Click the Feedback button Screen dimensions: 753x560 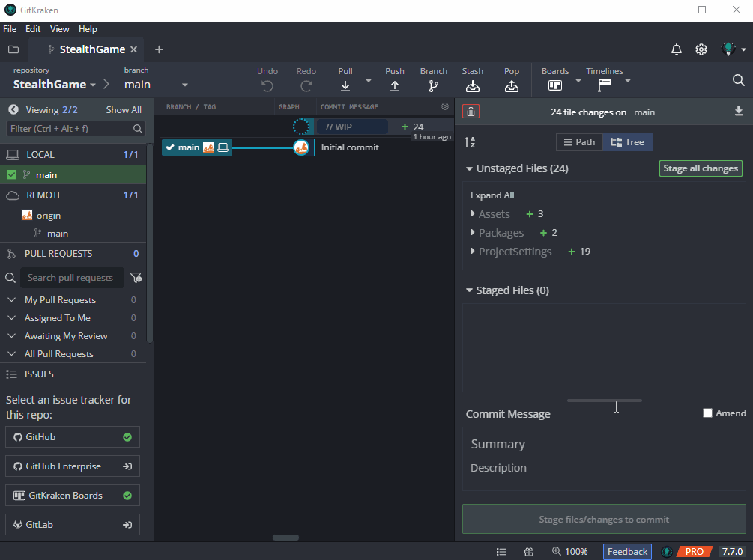(x=627, y=552)
